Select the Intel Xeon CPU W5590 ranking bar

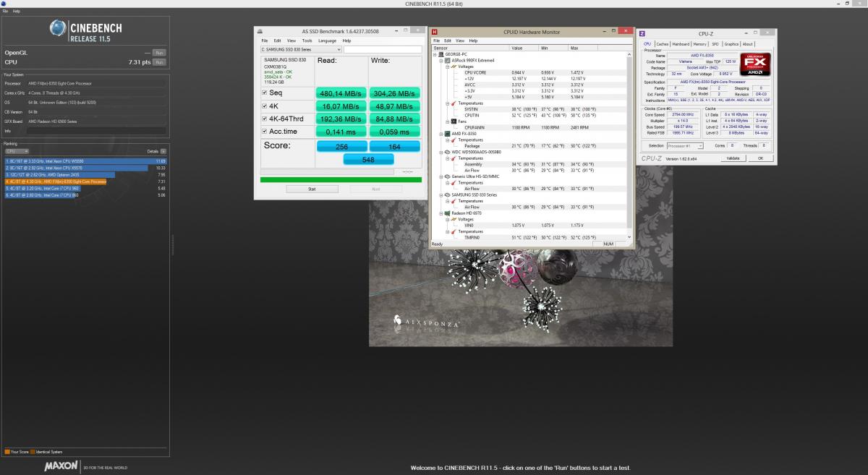pos(85,161)
